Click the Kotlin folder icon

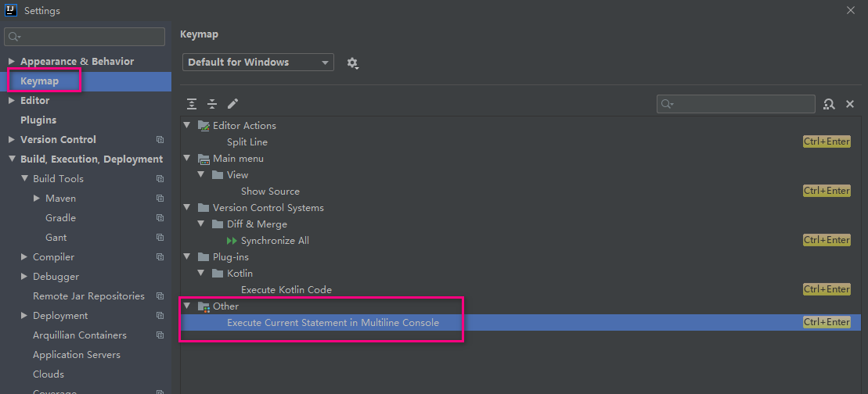click(218, 274)
